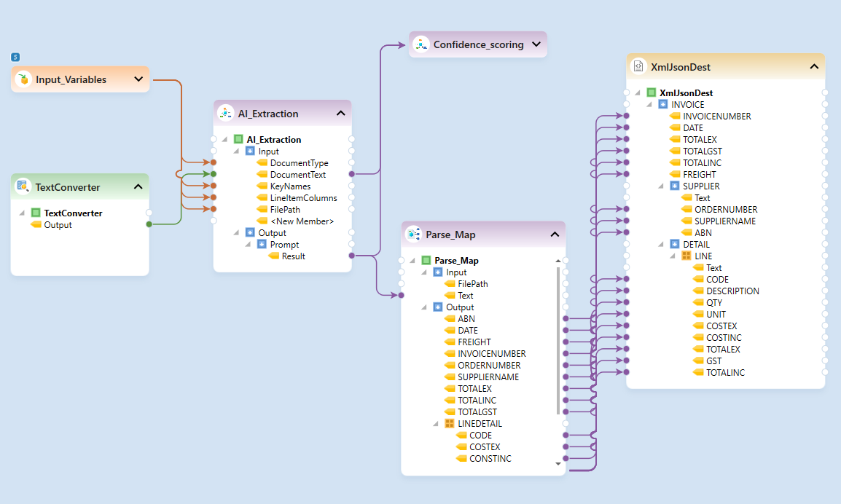Click the purple output port of Result
This screenshot has height=504, width=841.
[x=352, y=256]
